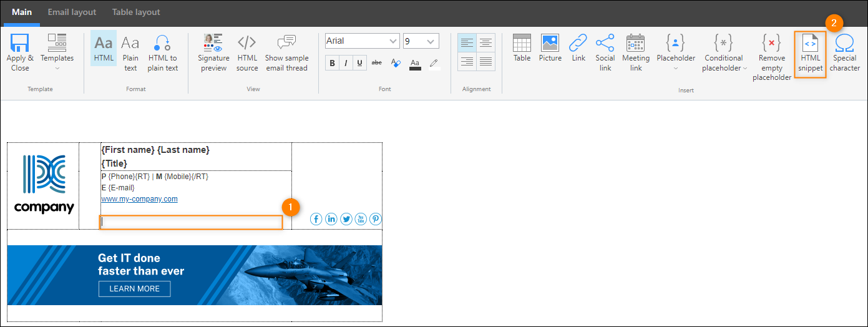Click the Facebook icon in signature
Screen dimensions: 868x327
316,219
